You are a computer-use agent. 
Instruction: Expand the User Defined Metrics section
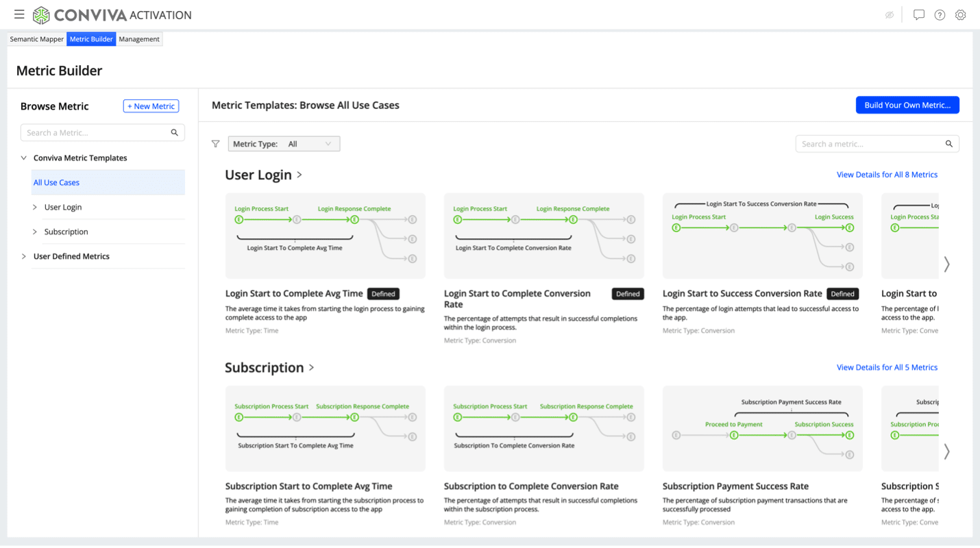24,257
